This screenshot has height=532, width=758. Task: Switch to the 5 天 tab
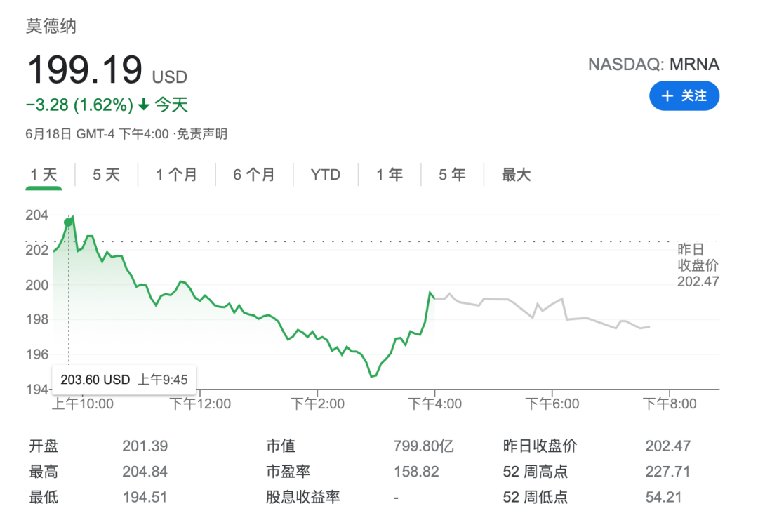[107, 175]
